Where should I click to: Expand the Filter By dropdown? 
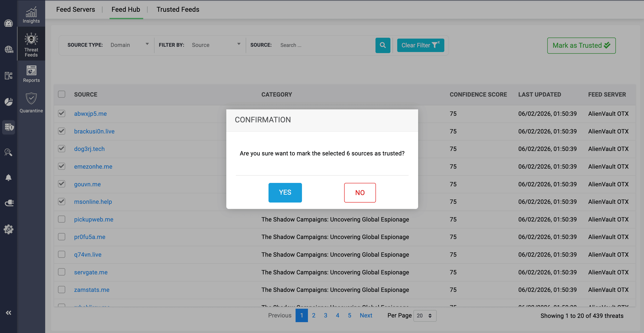(216, 45)
